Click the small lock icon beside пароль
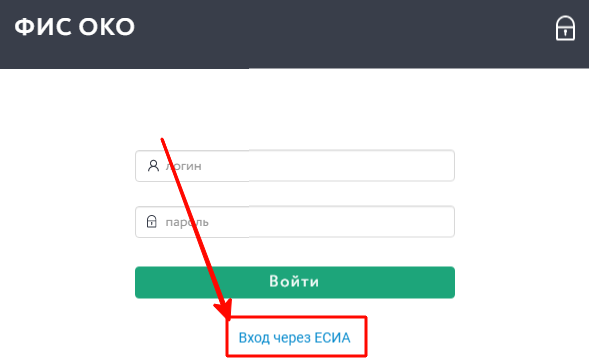 pyautogui.click(x=151, y=222)
